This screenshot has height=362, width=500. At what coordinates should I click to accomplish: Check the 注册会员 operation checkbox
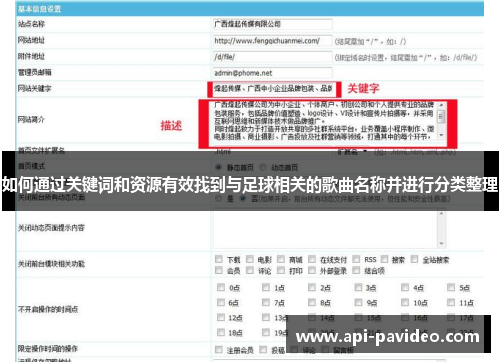pos(219,350)
